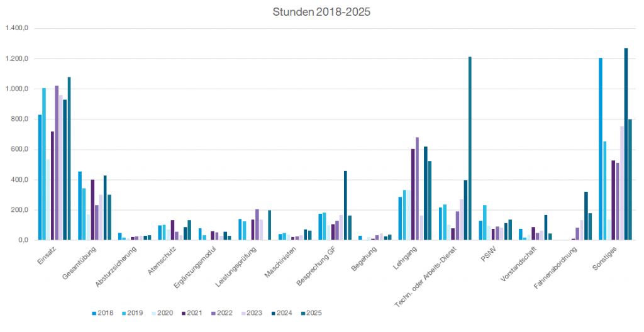Viewport: 644px width, 332px height.
Task: Click the 'Einsatz' axis label
Action: 48,255
